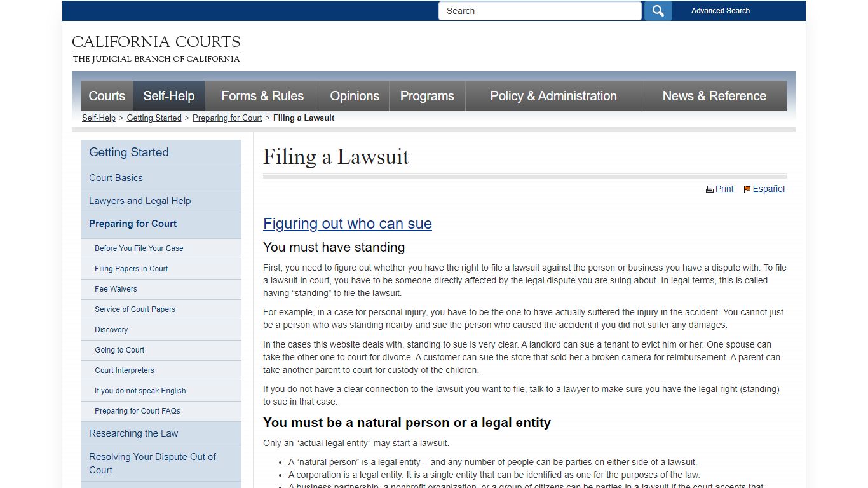Image resolution: width=868 pixels, height=488 pixels.
Task: Open the Opinions menu
Action: click(x=355, y=96)
